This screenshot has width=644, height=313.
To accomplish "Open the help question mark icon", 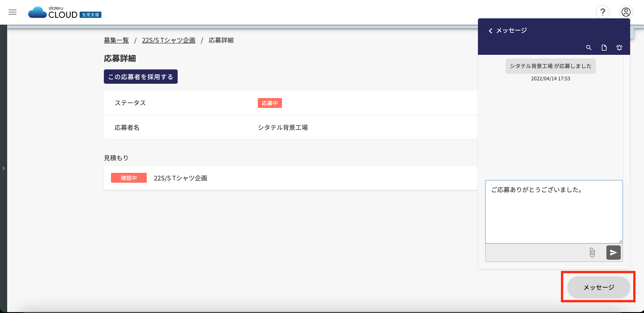I will 603,12.
